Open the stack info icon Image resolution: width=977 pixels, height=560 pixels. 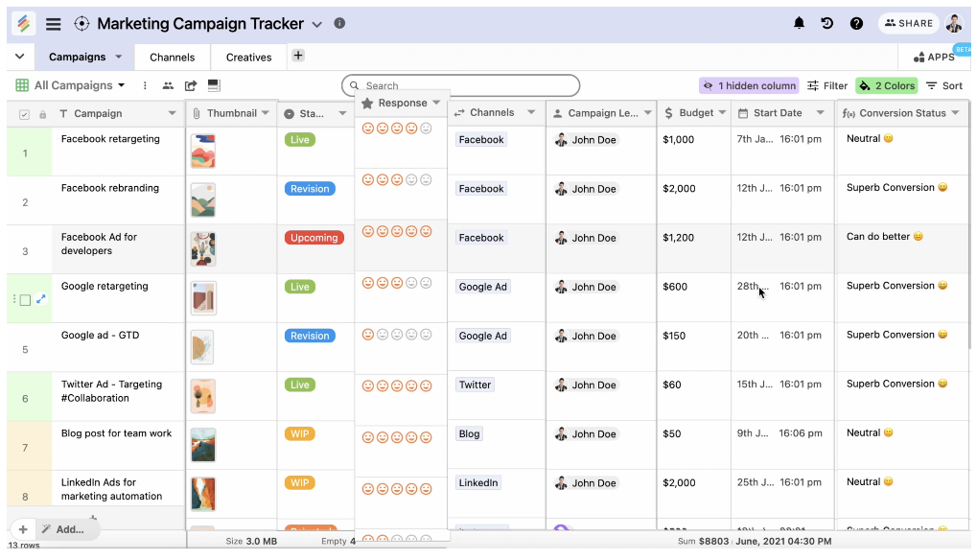tap(339, 23)
